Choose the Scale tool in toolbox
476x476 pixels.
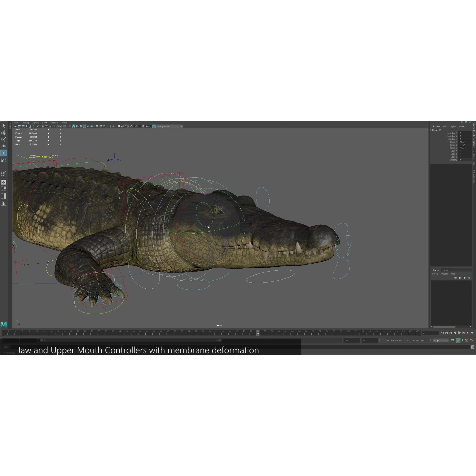[x=4, y=160]
